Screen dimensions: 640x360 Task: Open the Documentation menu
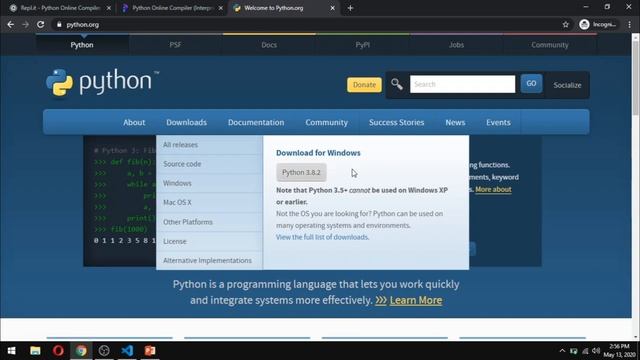256,122
